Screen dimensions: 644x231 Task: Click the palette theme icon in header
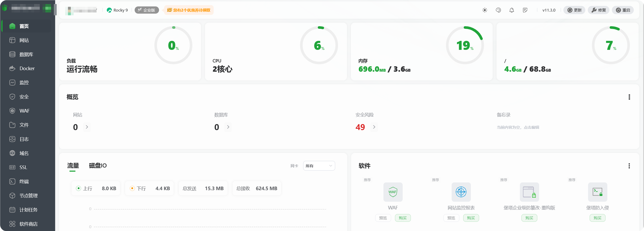pyautogui.click(x=498, y=10)
